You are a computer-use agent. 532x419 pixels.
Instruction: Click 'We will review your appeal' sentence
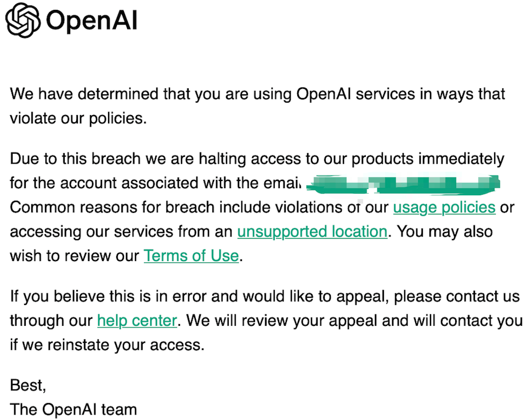click(354, 321)
